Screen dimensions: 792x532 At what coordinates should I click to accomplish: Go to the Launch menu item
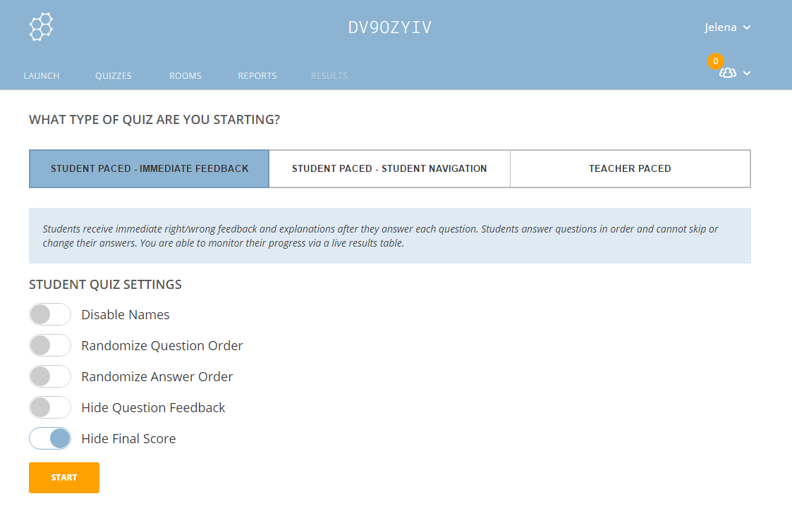tap(42, 76)
